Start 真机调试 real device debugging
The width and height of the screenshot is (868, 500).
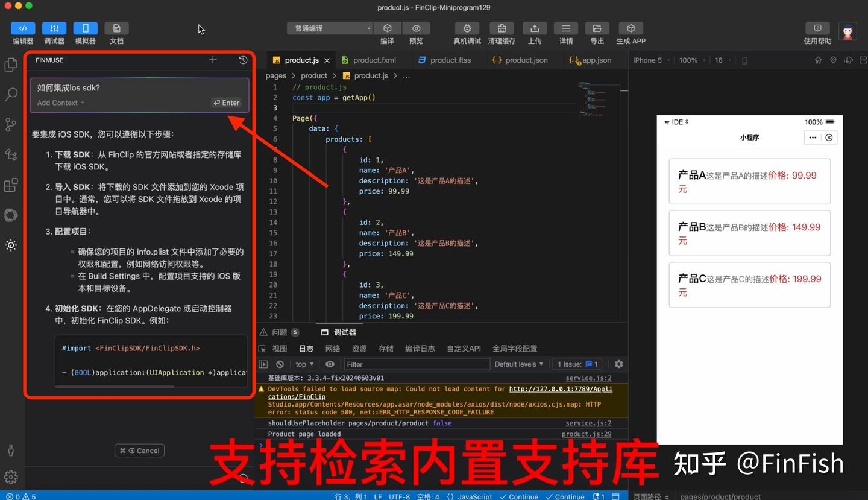point(467,28)
